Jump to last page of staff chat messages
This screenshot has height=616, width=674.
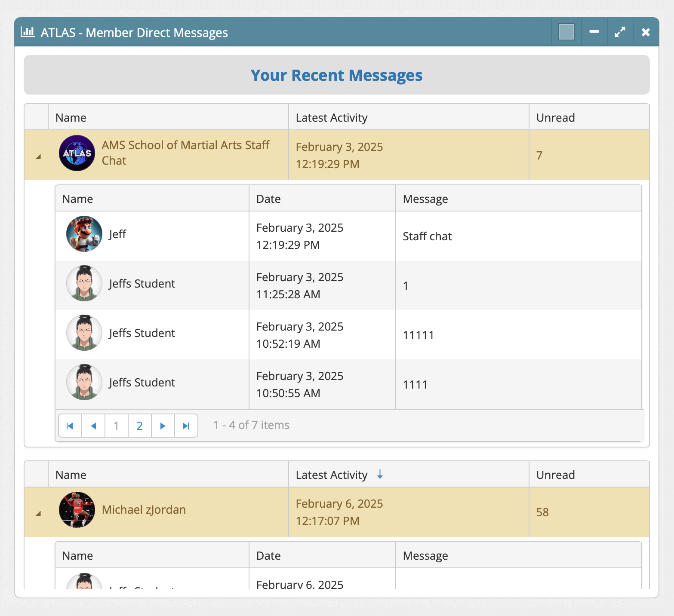click(x=186, y=426)
